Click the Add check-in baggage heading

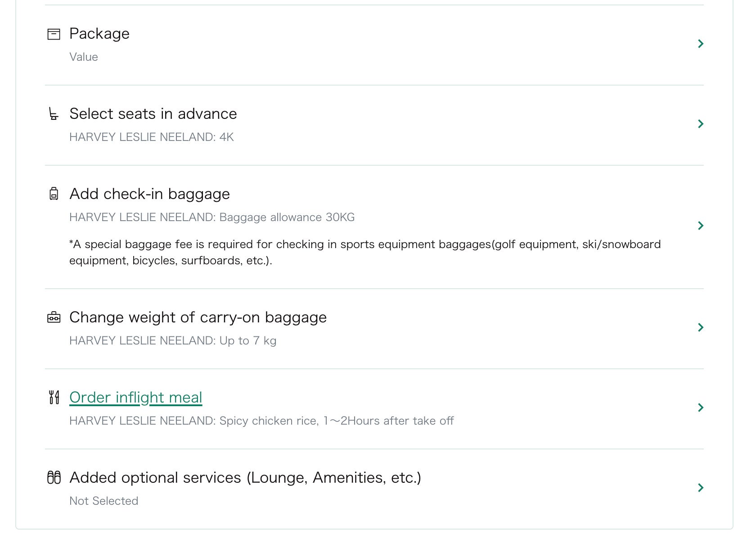tap(149, 194)
